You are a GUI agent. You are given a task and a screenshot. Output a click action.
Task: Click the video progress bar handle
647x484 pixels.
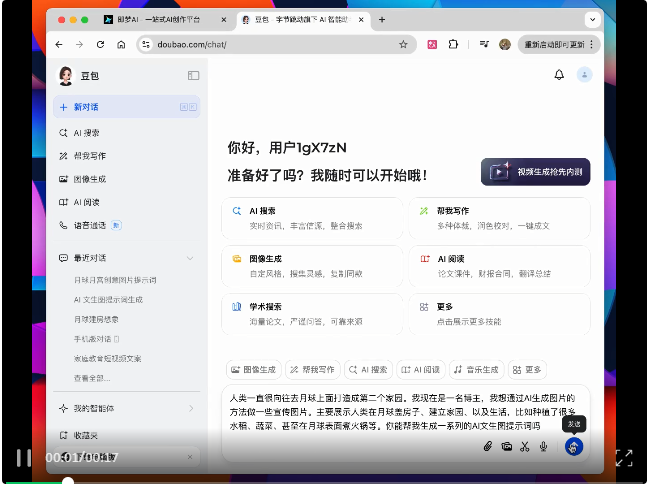68,481
